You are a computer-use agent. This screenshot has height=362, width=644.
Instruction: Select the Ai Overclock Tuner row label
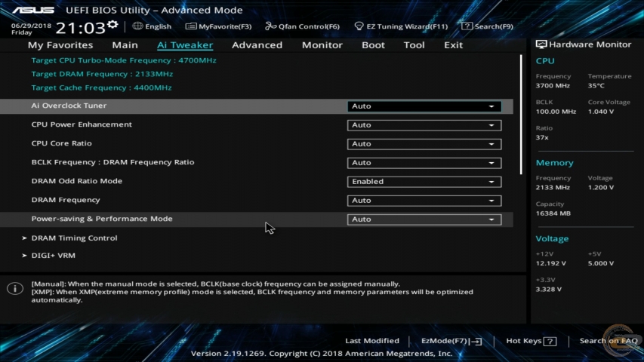[x=69, y=106]
